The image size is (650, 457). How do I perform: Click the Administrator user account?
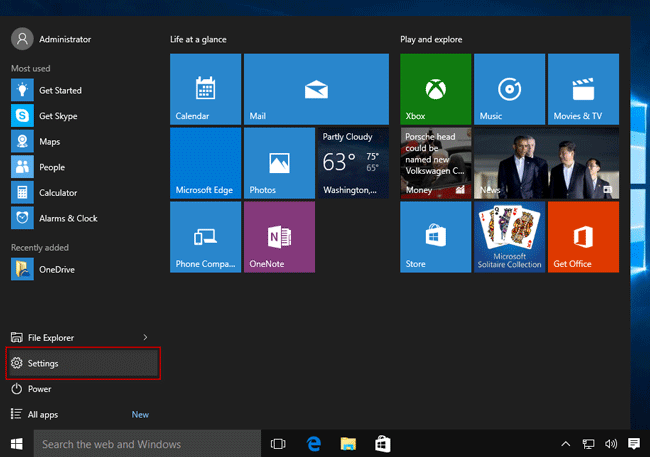tap(51, 39)
